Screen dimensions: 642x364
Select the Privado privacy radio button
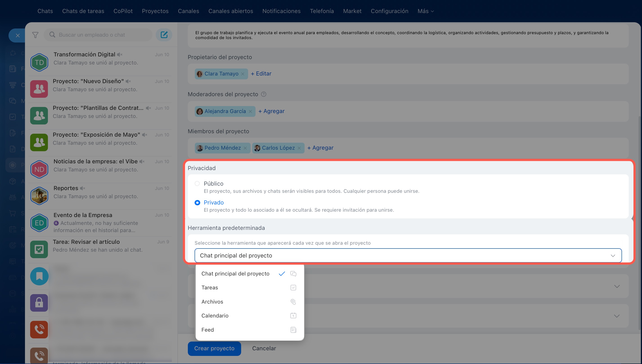click(197, 202)
